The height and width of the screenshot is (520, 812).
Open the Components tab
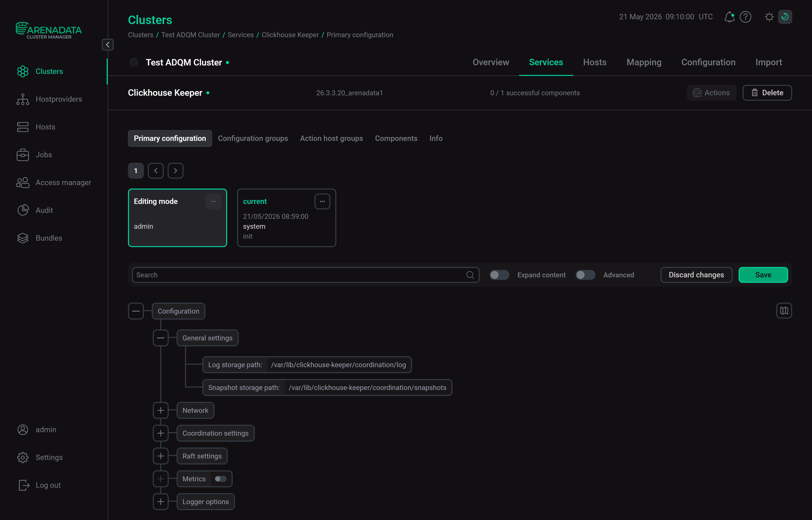(x=396, y=138)
